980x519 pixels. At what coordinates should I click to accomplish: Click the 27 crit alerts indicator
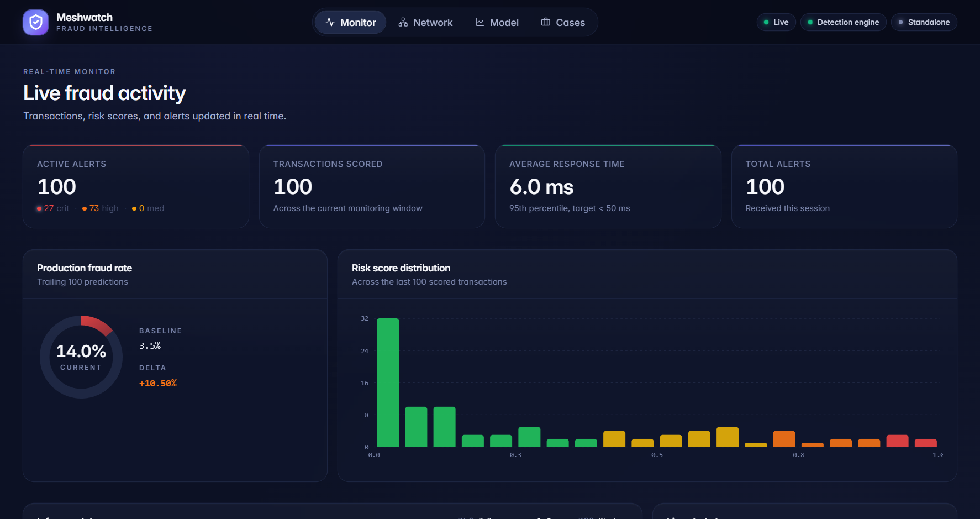tap(53, 208)
